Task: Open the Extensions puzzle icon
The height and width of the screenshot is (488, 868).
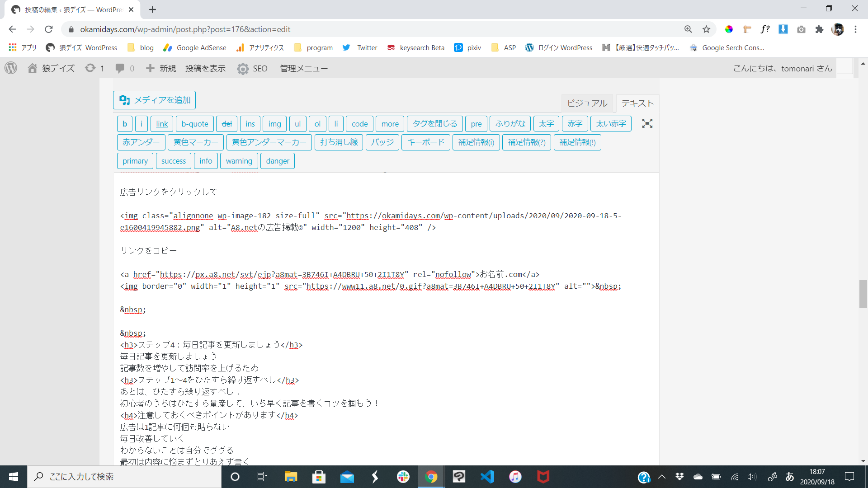Action: point(819,29)
